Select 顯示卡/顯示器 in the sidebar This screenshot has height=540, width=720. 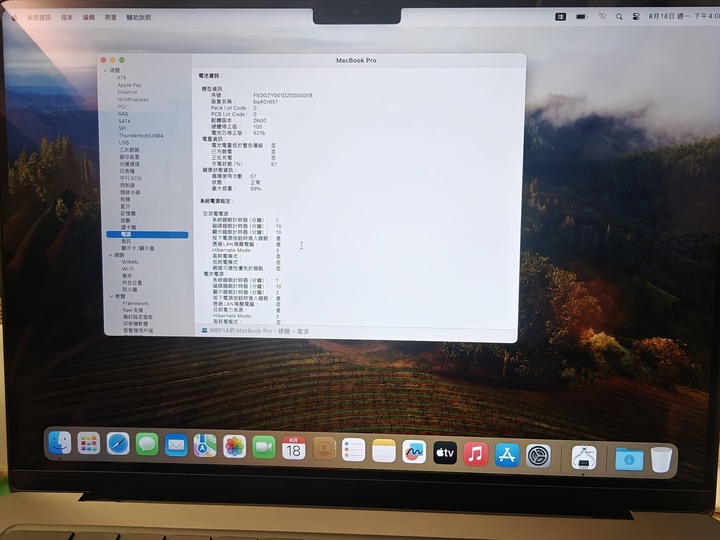[138, 248]
